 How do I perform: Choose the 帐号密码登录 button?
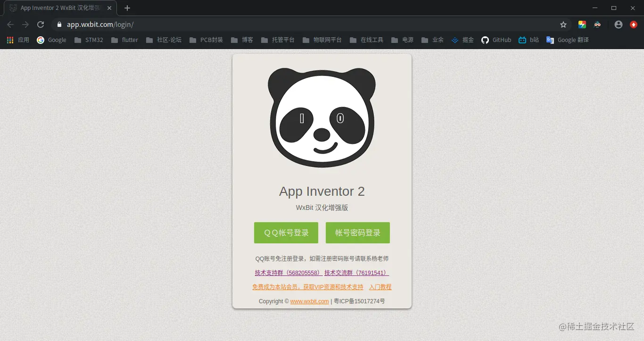click(x=358, y=233)
